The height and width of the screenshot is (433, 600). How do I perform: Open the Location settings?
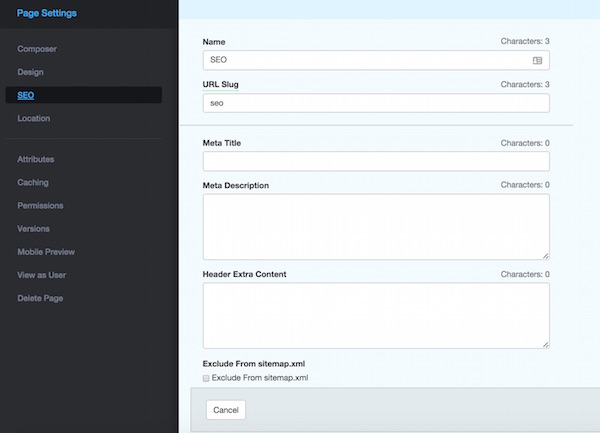[x=34, y=119]
